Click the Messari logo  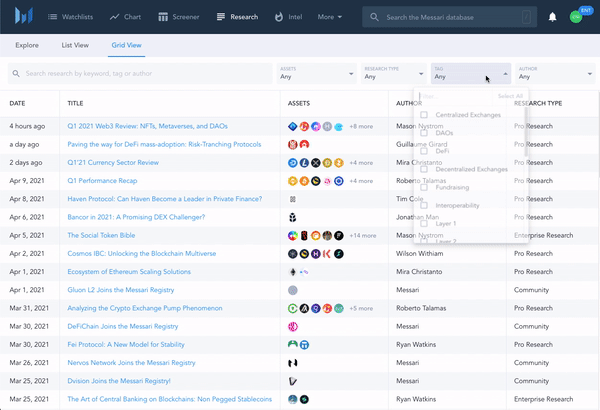pyautogui.click(x=24, y=16)
